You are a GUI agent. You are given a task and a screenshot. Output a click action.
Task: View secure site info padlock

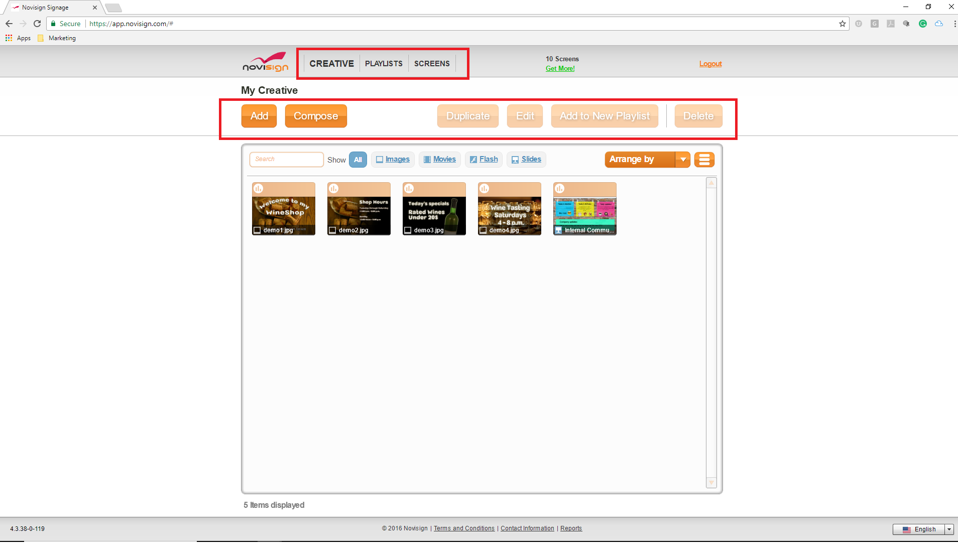53,24
